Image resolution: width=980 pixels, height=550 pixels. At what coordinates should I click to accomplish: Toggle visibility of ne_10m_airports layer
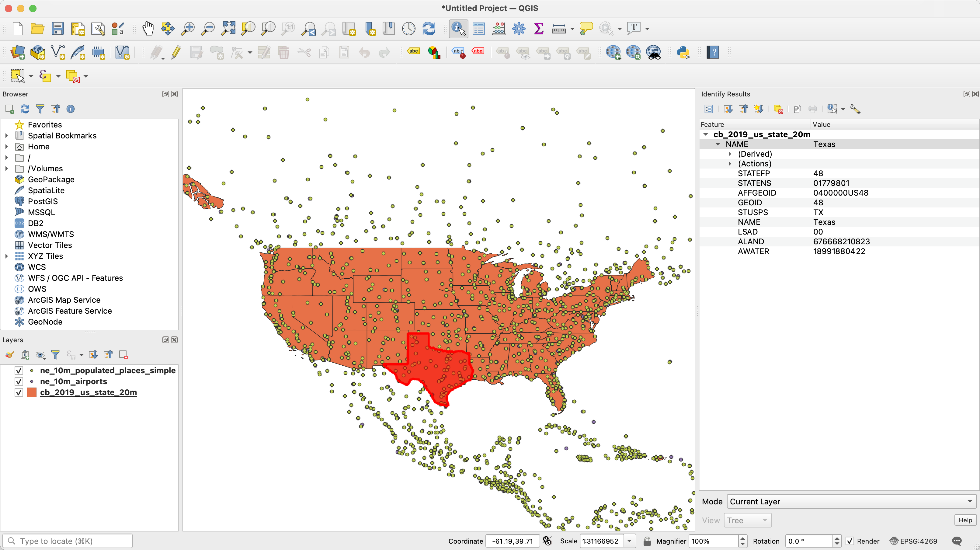point(19,381)
